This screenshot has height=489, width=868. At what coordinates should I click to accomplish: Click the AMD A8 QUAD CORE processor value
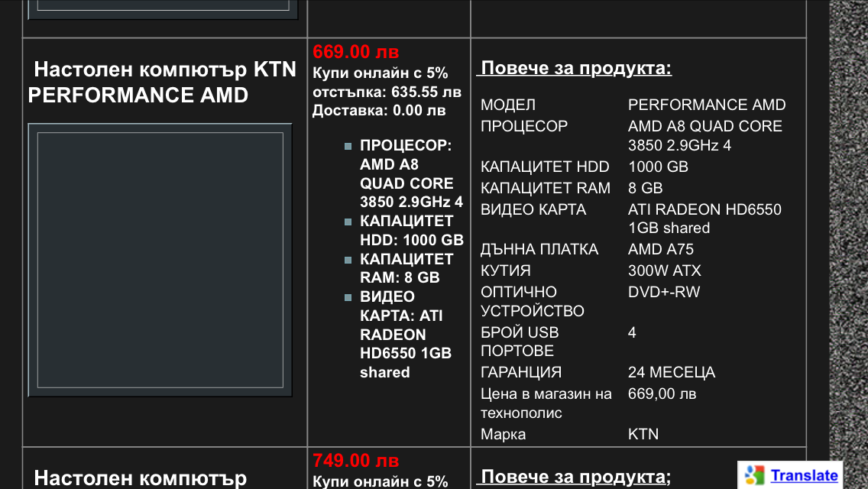704,136
